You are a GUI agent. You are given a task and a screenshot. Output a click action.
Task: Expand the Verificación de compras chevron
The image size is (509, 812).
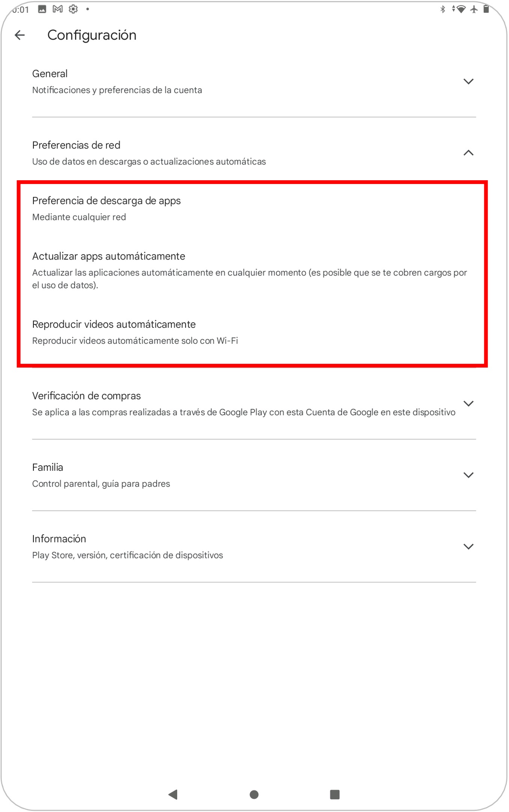pos(468,404)
